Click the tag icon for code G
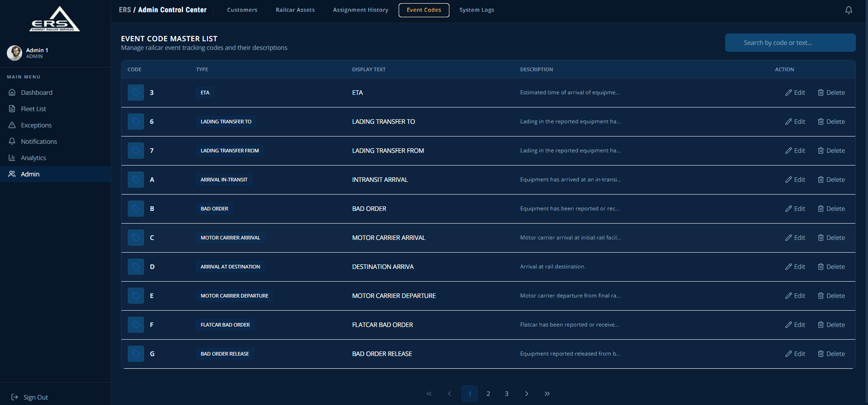Screen dimensions: 868x405 (x=135, y=354)
